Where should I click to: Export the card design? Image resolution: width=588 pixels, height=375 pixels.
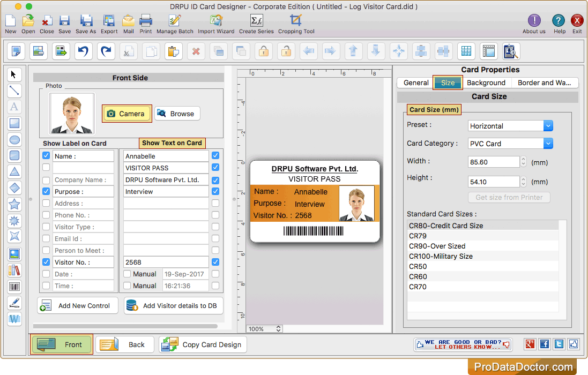click(x=109, y=24)
